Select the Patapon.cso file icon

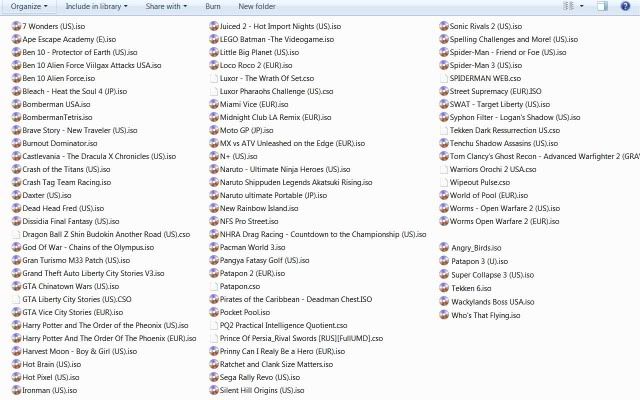(x=214, y=287)
